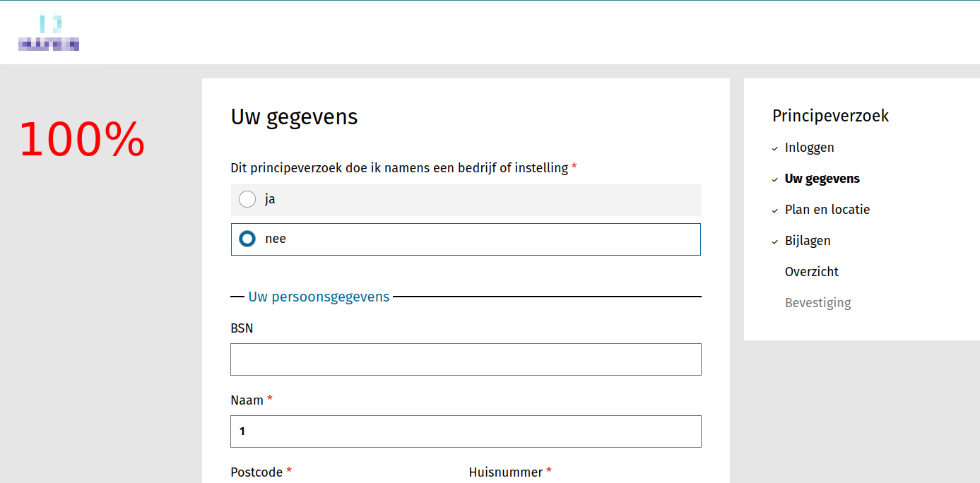The width and height of the screenshot is (980, 483).
Task: Select the 'nee' radio option
Action: coord(466,239)
